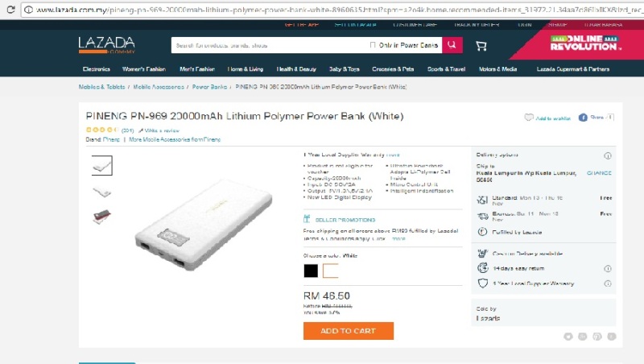Click the info icon beside Delivery options
This screenshot has width=644, height=364.
pyautogui.click(x=608, y=155)
